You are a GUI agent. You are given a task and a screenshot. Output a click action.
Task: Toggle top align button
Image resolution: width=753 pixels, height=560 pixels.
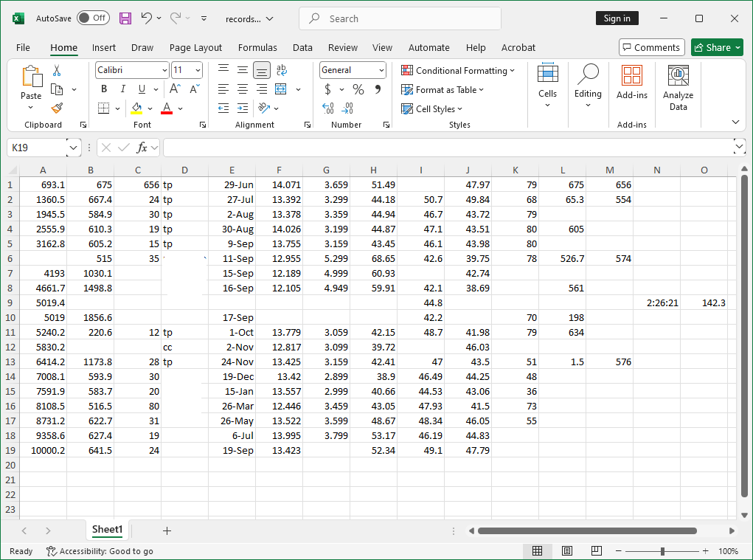coord(223,70)
